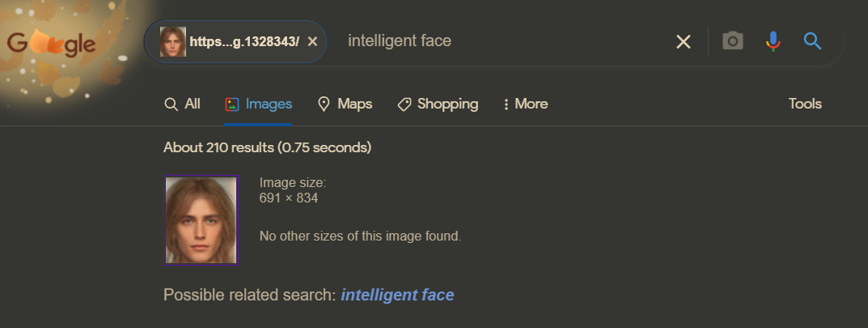Click the location pin icon beside Maps
This screenshot has height=328, width=868.
[x=324, y=104]
